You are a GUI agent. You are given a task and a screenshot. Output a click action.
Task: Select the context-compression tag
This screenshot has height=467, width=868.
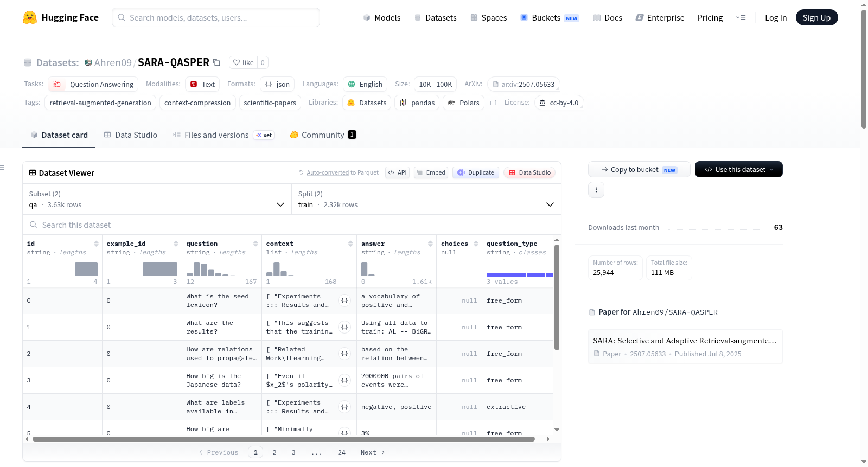197,103
